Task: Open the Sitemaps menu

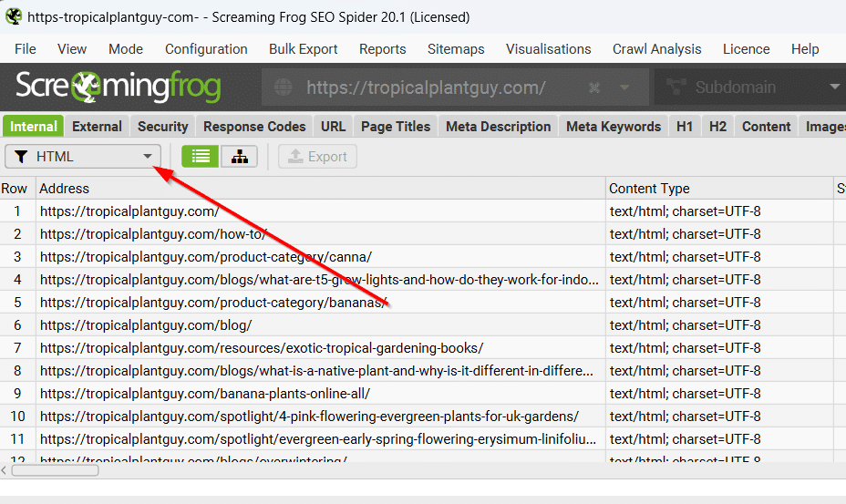Action: click(x=456, y=49)
